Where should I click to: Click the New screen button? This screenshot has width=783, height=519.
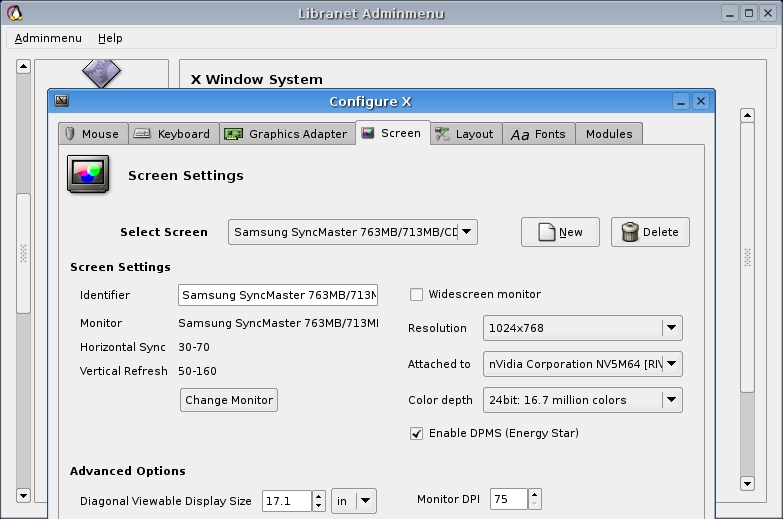point(560,232)
